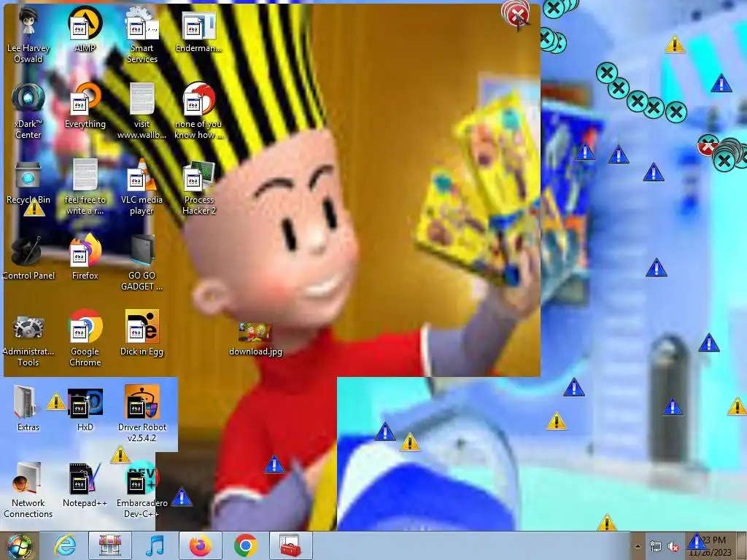Launch Notepad++ desktop shortcut
Screen dimensions: 747x560
coord(85,484)
